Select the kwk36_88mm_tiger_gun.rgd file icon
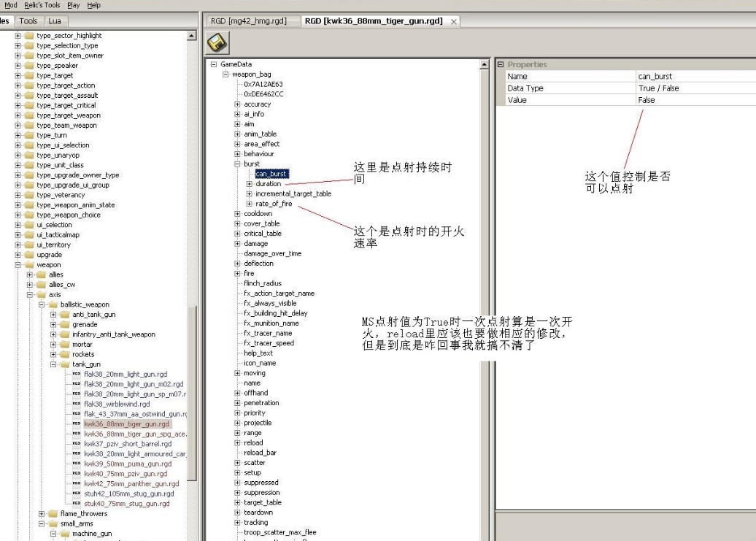The image size is (756, 541). (x=77, y=424)
